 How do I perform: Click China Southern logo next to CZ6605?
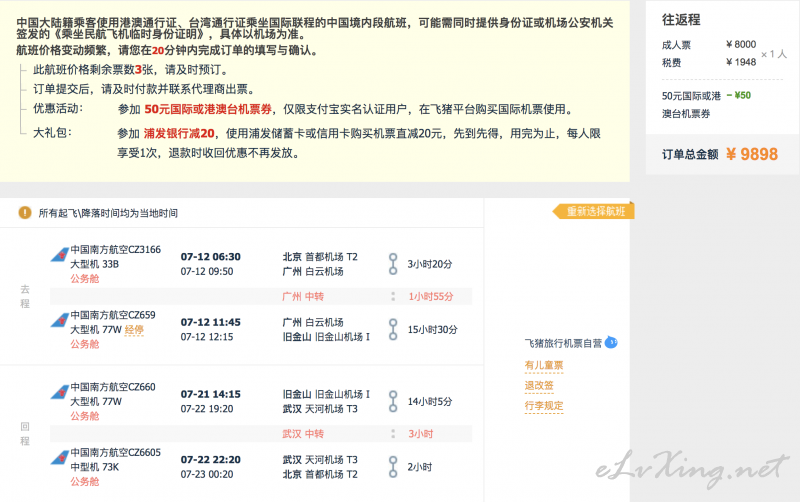60,457
